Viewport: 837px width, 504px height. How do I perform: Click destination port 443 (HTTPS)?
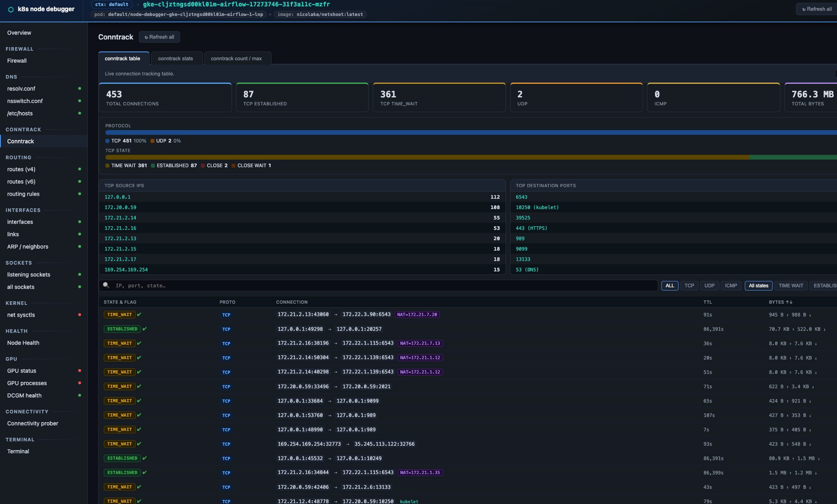(531, 228)
